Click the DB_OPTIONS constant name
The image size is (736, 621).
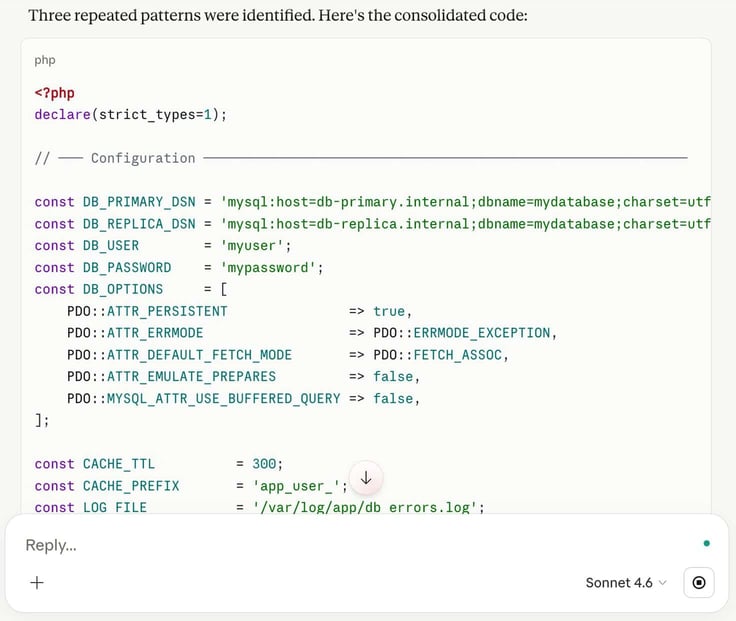coord(123,289)
